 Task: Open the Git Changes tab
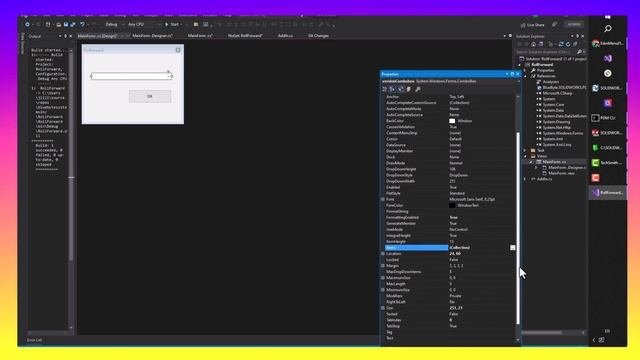(318, 36)
